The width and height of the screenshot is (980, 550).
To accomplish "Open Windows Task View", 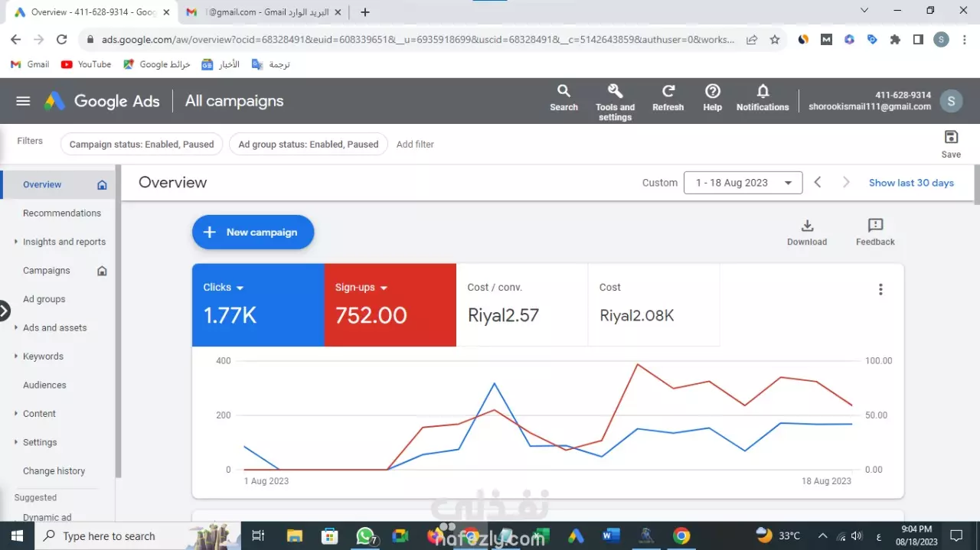I will [x=258, y=535].
